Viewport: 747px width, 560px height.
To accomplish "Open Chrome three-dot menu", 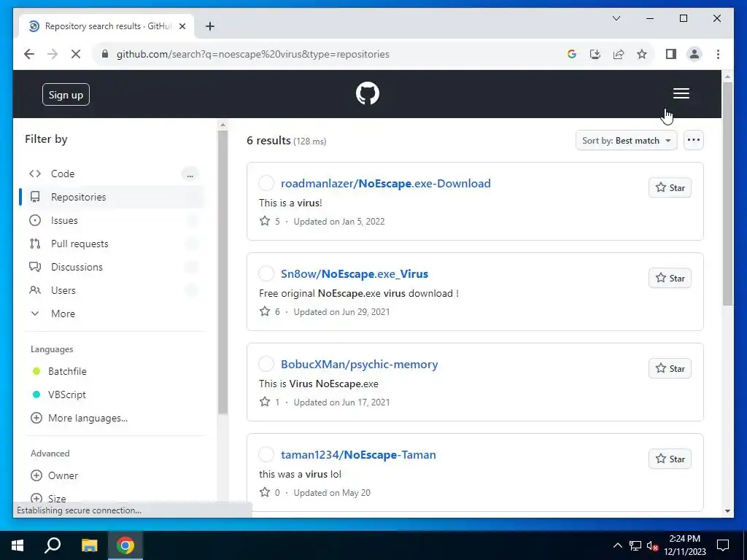I will (x=718, y=54).
